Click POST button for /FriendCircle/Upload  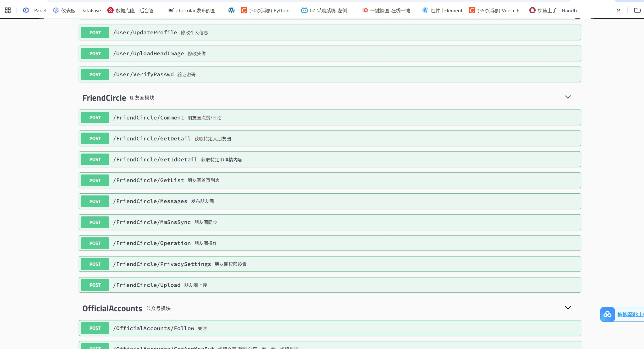point(95,285)
